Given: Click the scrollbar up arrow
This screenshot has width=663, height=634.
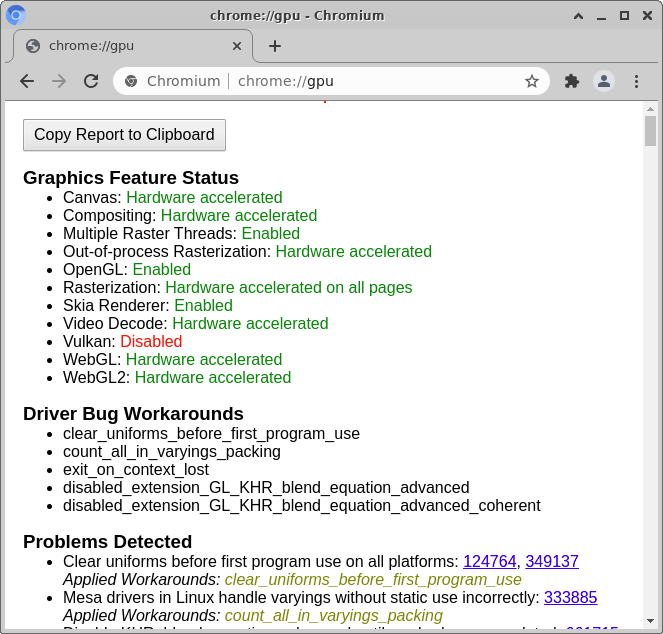Looking at the screenshot, I should pyautogui.click(x=650, y=109).
